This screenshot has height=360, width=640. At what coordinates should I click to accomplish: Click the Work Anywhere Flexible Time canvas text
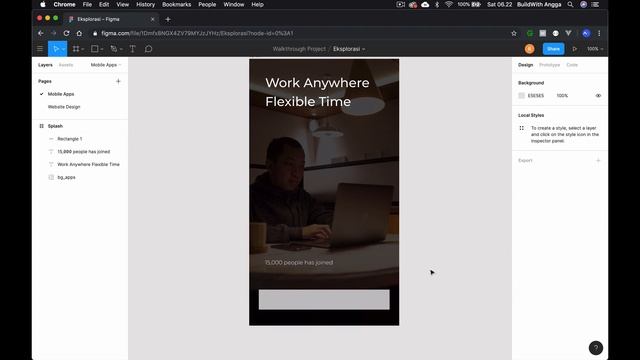(x=317, y=92)
